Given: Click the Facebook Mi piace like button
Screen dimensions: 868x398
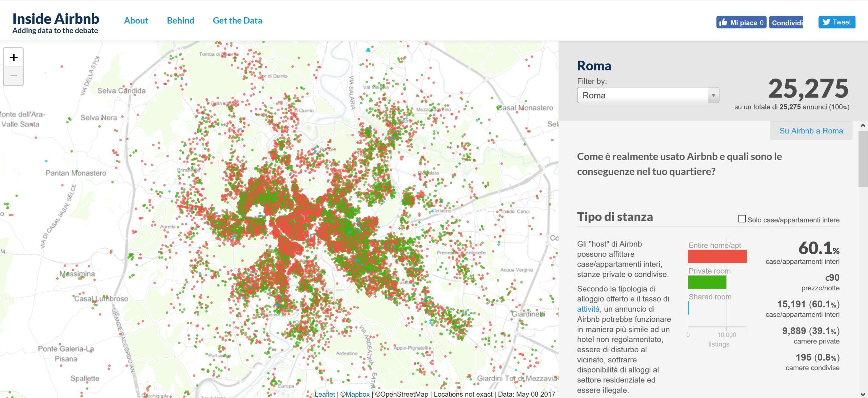Looking at the screenshot, I should 741,22.
